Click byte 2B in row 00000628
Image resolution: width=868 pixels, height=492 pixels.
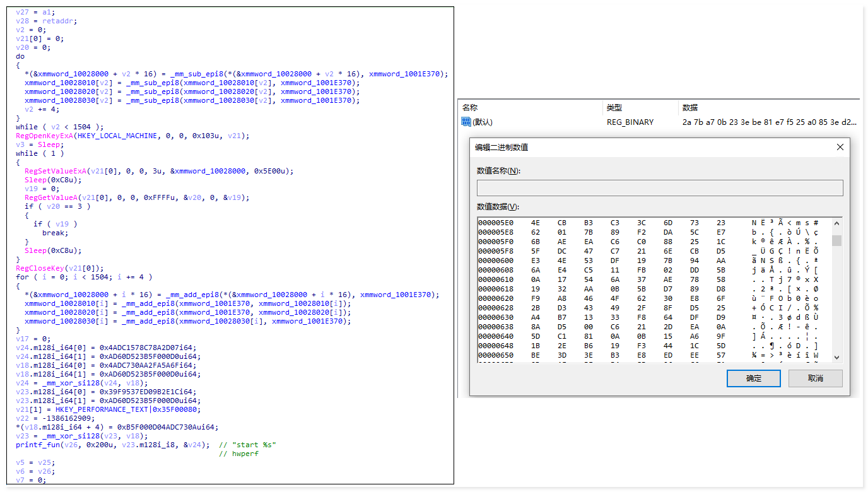536,307
